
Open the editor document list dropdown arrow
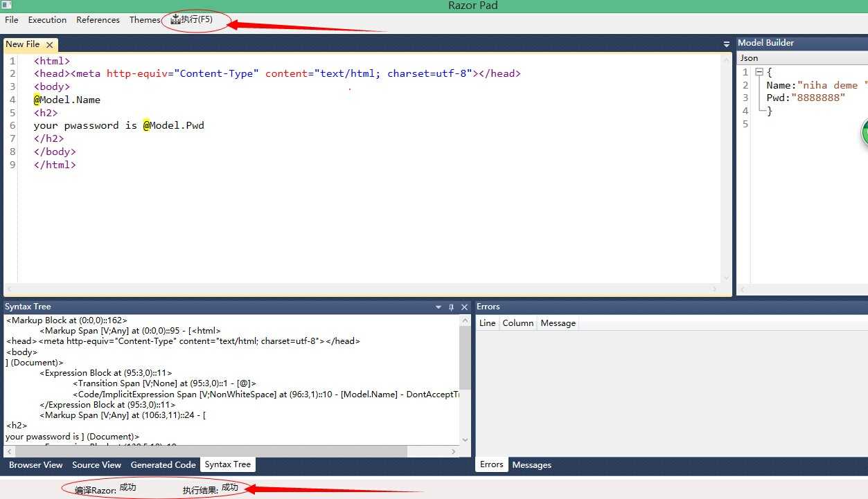(727, 44)
